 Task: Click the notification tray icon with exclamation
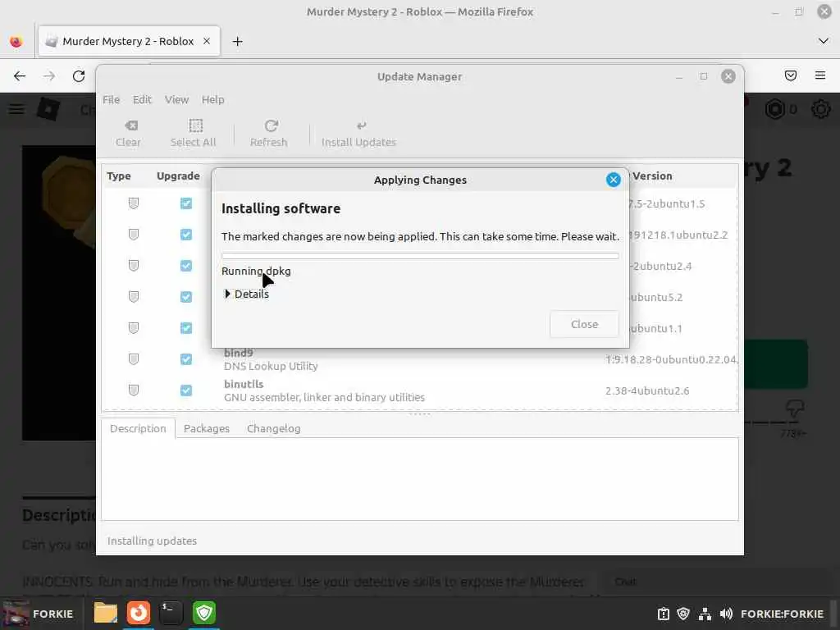(663, 614)
